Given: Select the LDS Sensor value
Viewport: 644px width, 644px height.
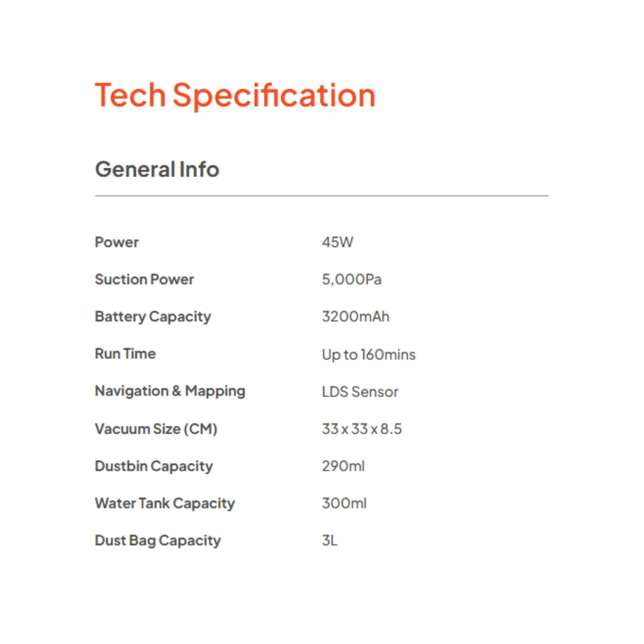Looking at the screenshot, I should pos(360,392).
